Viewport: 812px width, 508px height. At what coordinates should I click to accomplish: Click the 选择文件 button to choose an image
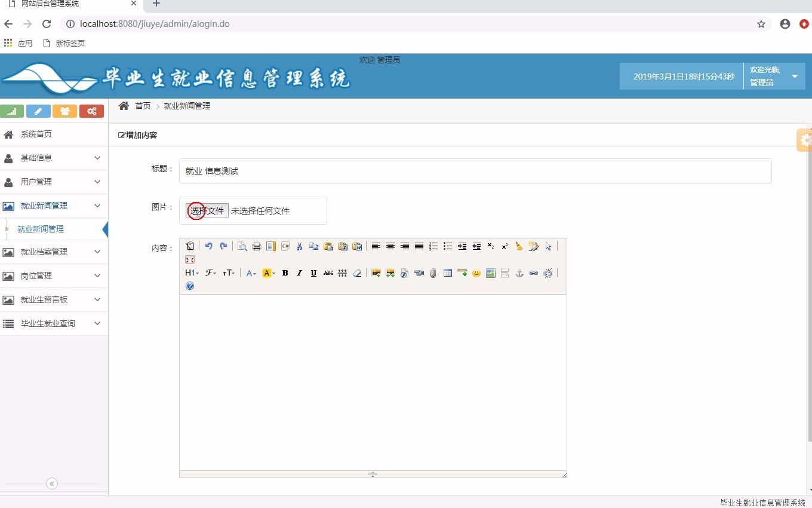207,210
